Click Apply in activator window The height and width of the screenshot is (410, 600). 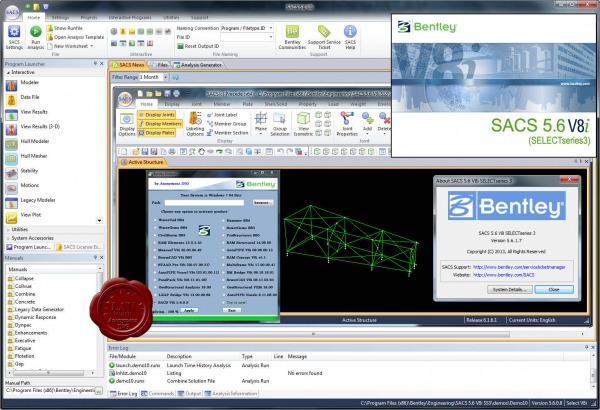click(189, 311)
